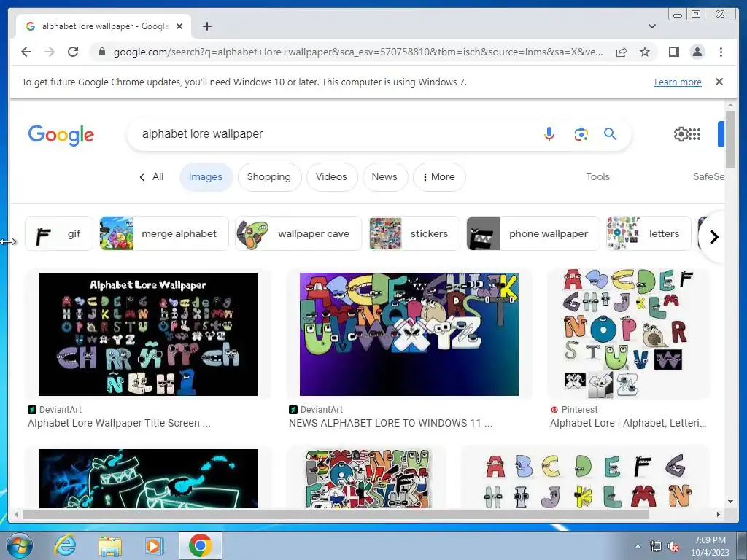This screenshot has height=560, width=747.
Task: Go back with the browser back arrow
Action: coord(26,52)
